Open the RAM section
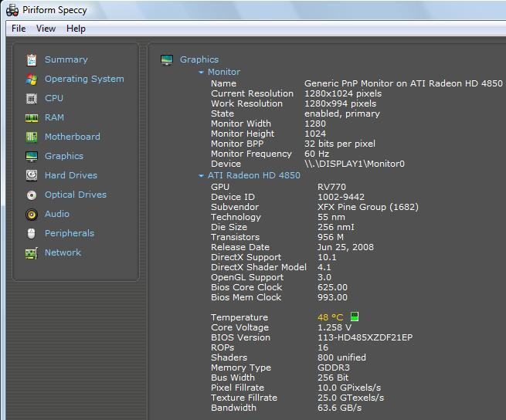Image resolution: width=506 pixels, height=420 pixels. [x=54, y=117]
